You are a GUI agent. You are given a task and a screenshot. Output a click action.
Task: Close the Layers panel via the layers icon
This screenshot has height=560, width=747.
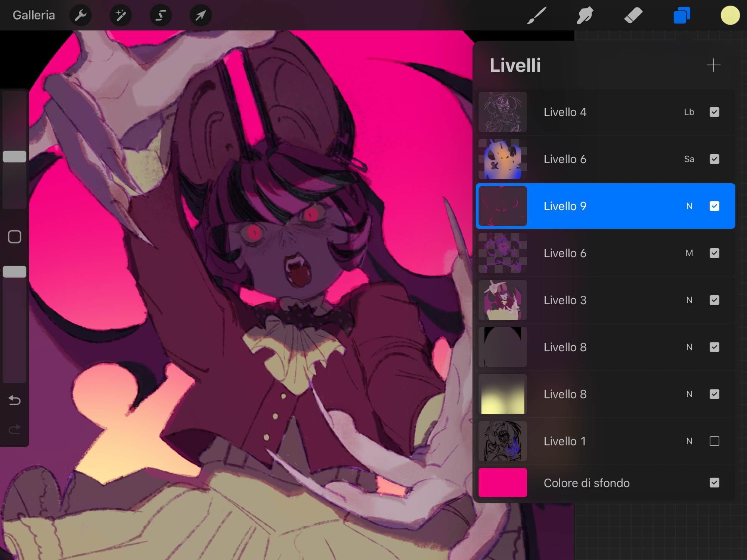(x=682, y=15)
